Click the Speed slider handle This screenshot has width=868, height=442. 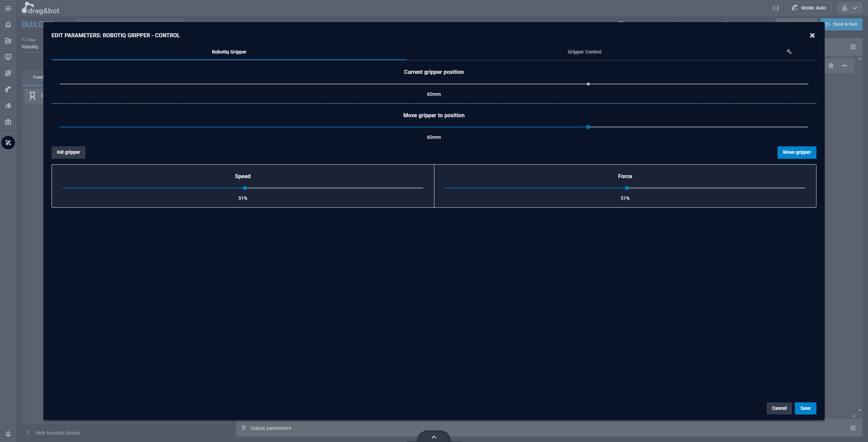pos(245,188)
